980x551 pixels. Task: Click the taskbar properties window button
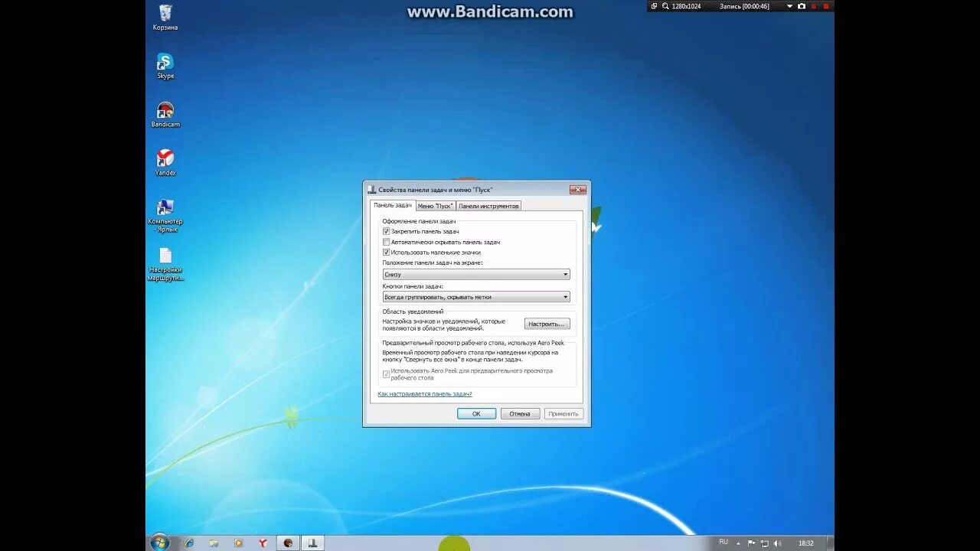point(312,543)
